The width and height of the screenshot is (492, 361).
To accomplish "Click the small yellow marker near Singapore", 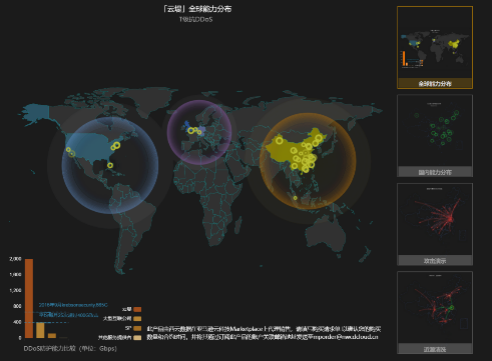I will click(x=295, y=198).
